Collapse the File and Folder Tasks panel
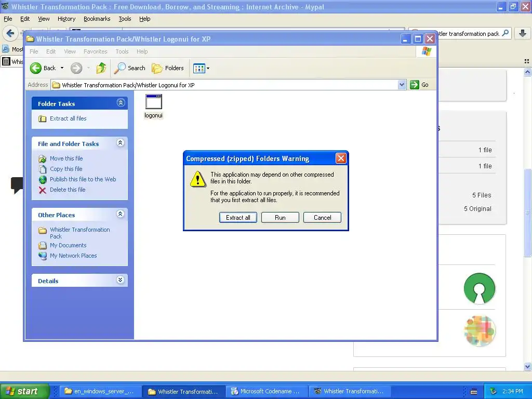Viewport: 532px width, 399px height. pyautogui.click(x=121, y=143)
